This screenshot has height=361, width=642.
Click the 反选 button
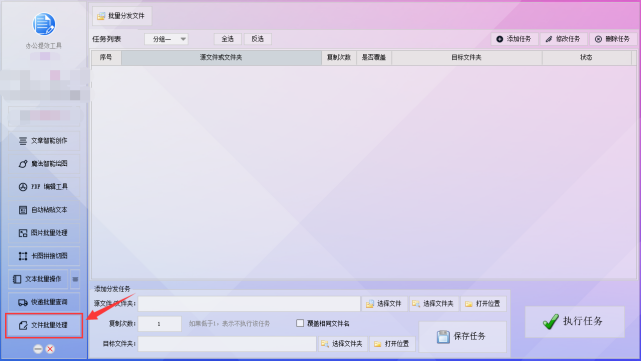[x=258, y=39]
